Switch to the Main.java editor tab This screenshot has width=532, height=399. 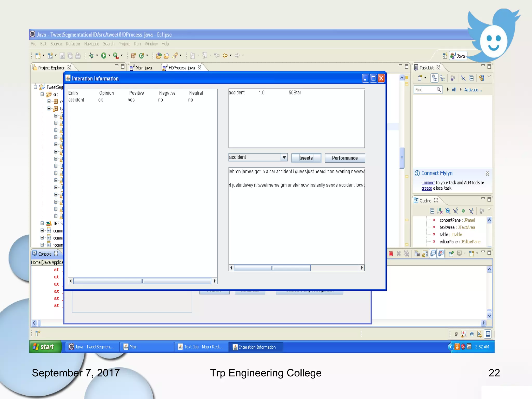143,68
